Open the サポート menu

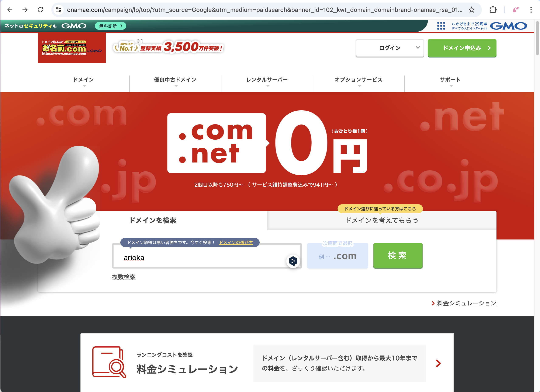click(450, 80)
